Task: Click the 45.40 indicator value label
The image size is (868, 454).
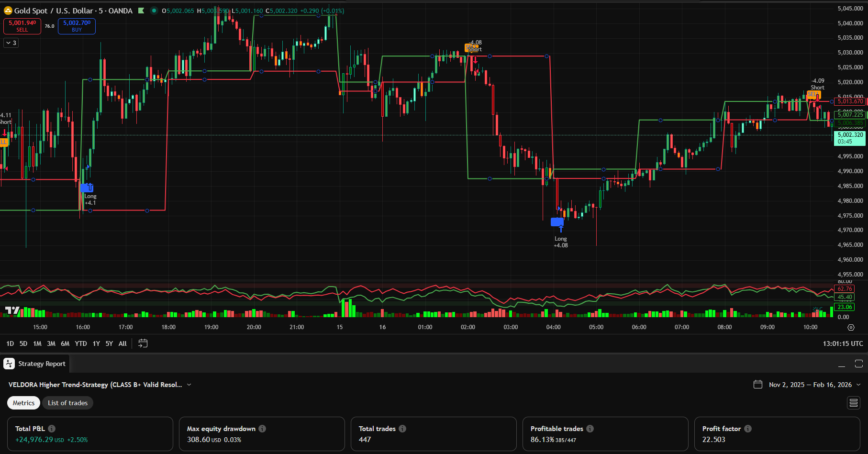Action: point(845,297)
